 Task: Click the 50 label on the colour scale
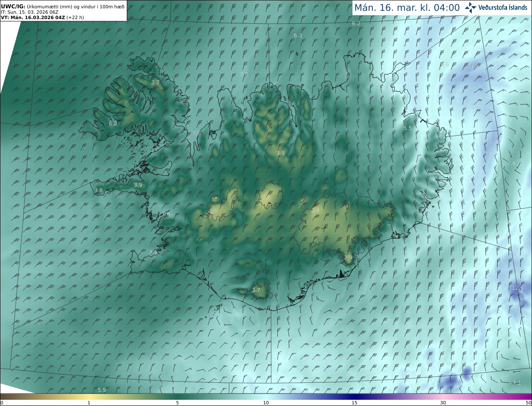pos(528,403)
